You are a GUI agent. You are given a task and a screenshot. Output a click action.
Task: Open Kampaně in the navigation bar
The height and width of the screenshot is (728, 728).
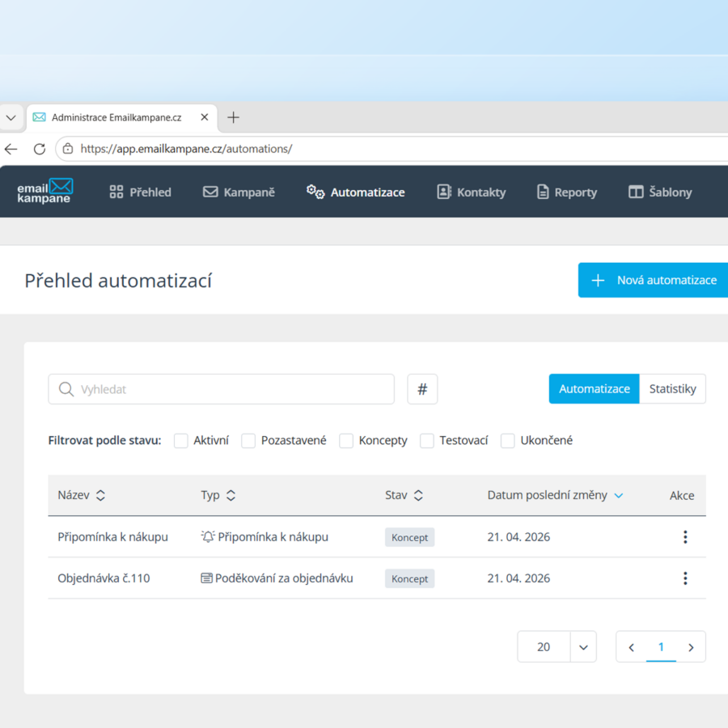coord(239,192)
